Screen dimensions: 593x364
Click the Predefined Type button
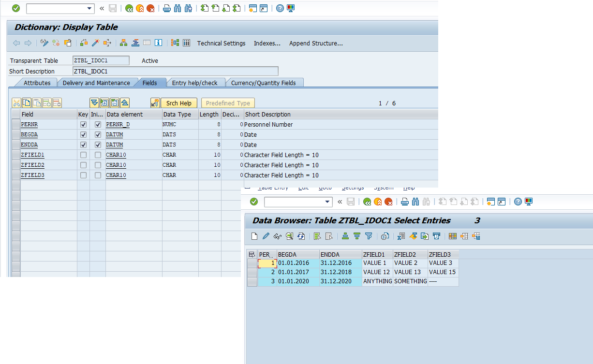(228, 103)
